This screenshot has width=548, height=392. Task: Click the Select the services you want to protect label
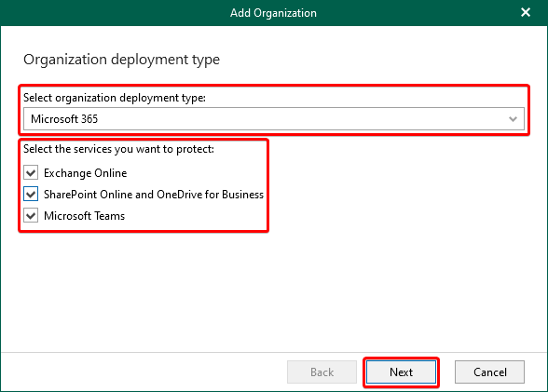[x=119, y=149]
